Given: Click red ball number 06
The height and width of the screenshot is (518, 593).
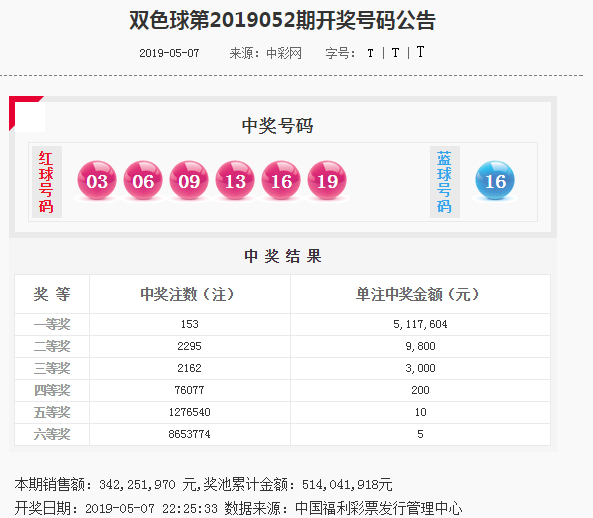Looking at the screenshot, I should pyautogui.click(x=143, y=180).
